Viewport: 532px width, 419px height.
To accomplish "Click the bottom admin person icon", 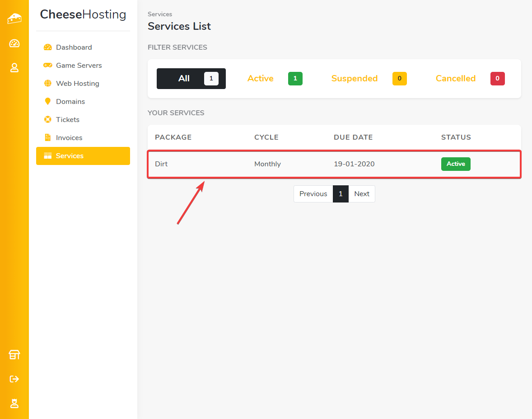I will click(x=14, y=403).
